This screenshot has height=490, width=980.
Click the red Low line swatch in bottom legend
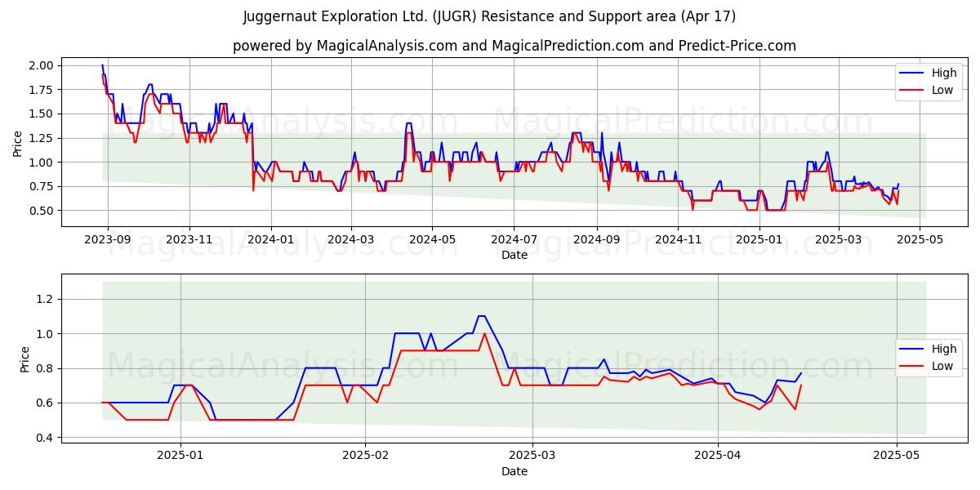pos(912,367)
